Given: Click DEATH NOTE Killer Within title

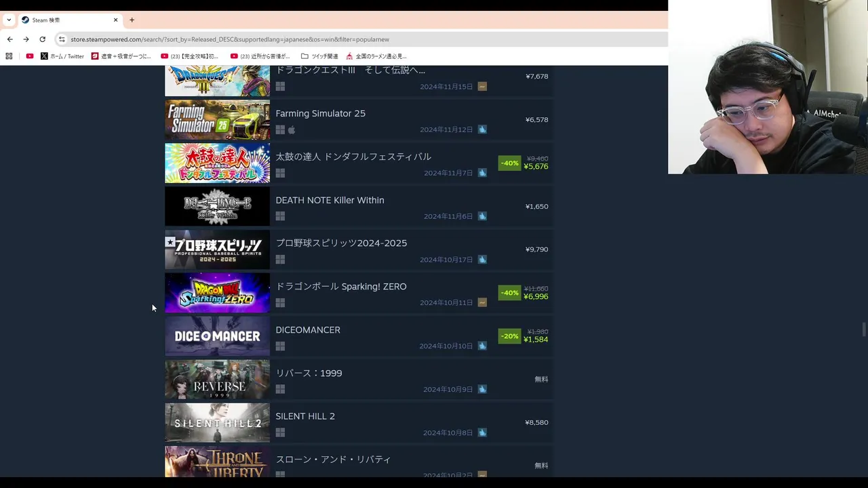Looking at the screenshot, I should coord(330,200).
